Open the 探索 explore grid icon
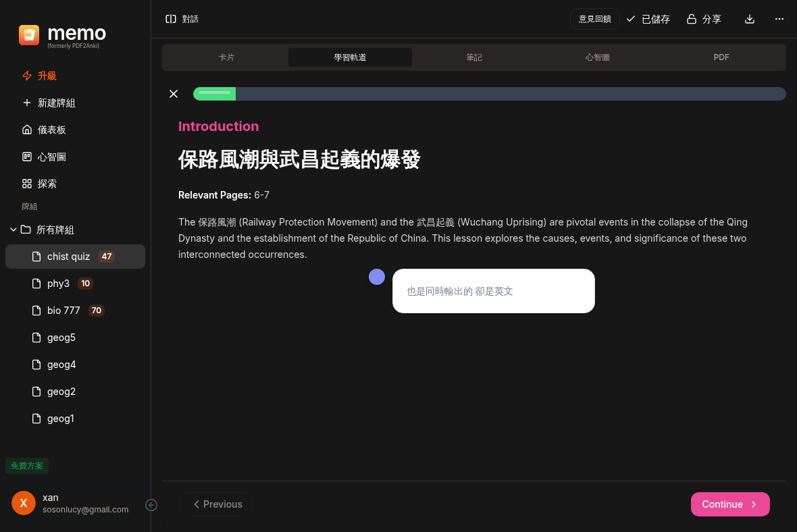 click(x=27, y=184)
